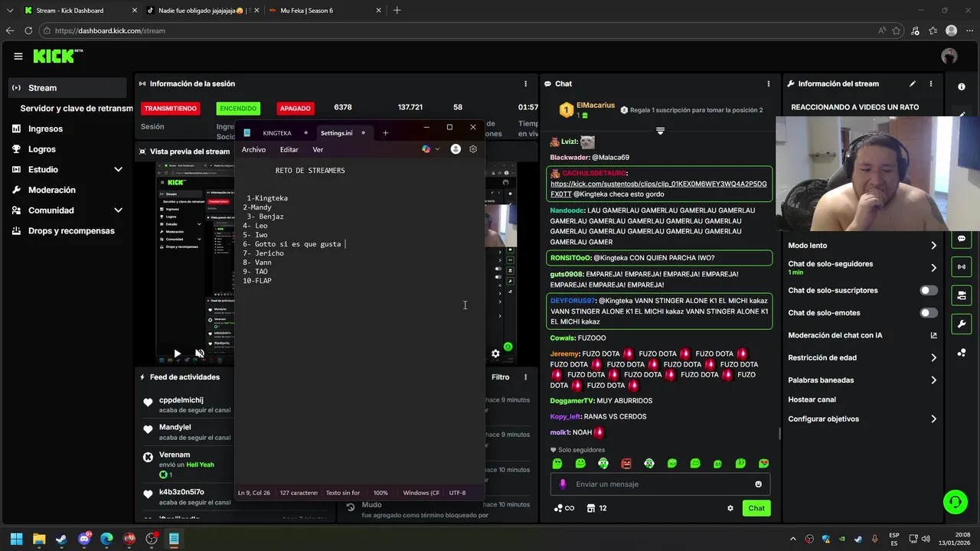Open Windows Start menu
The width and height of the screenshot is (980, 551).
[16, 539]
